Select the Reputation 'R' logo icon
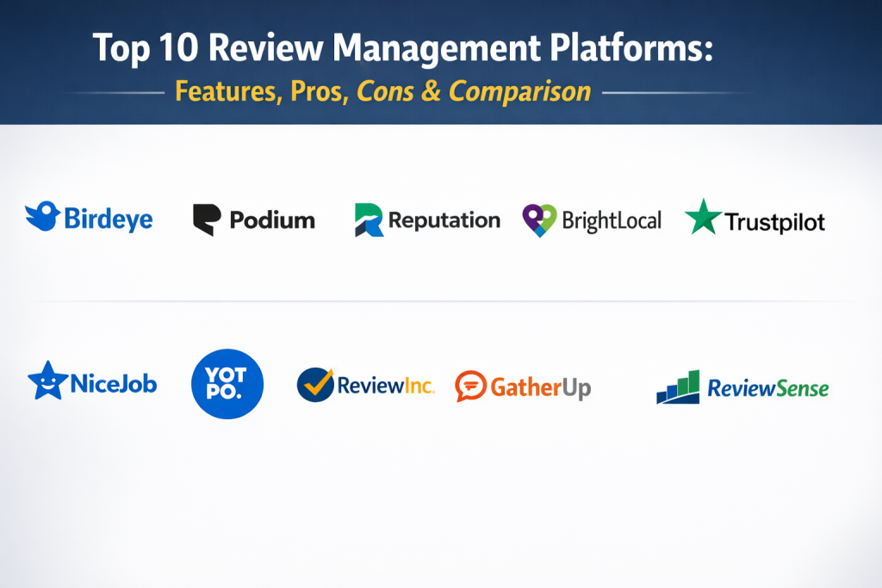 click(369, 220)
